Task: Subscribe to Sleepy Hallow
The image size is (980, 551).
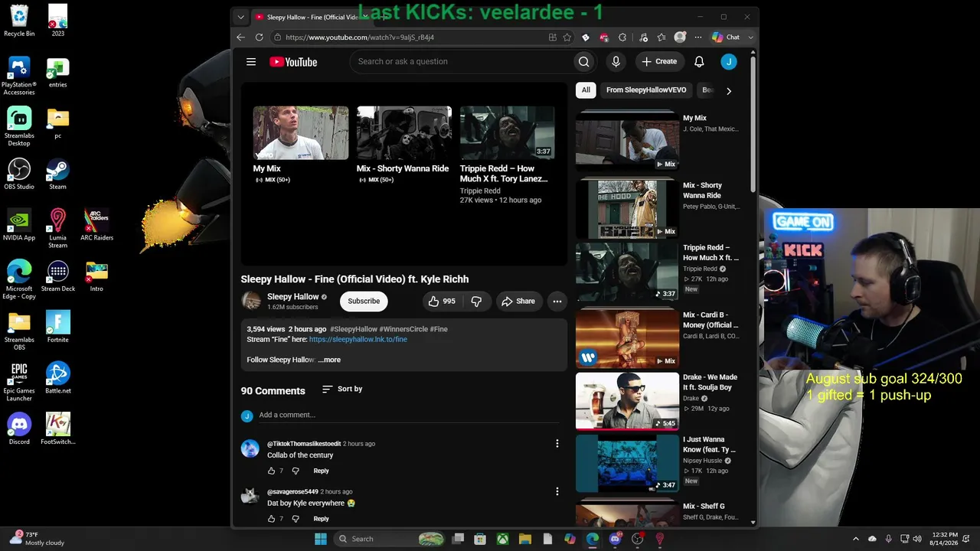Action: click(364, 302)
